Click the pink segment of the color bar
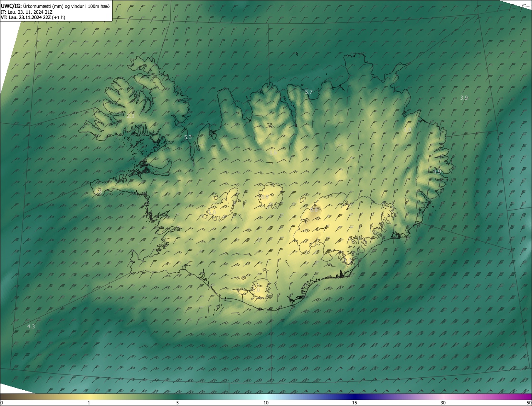The height and width of the screenshot is (406, 532). coord(443,396)
